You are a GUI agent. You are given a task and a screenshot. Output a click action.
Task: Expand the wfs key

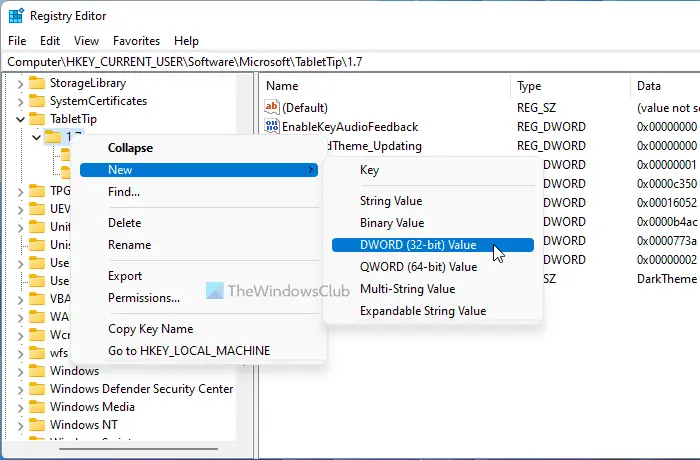coord(20,353)
